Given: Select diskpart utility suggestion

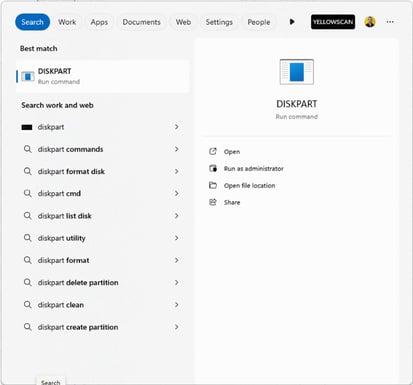Looking at the screenshot, I should point(103,238).
